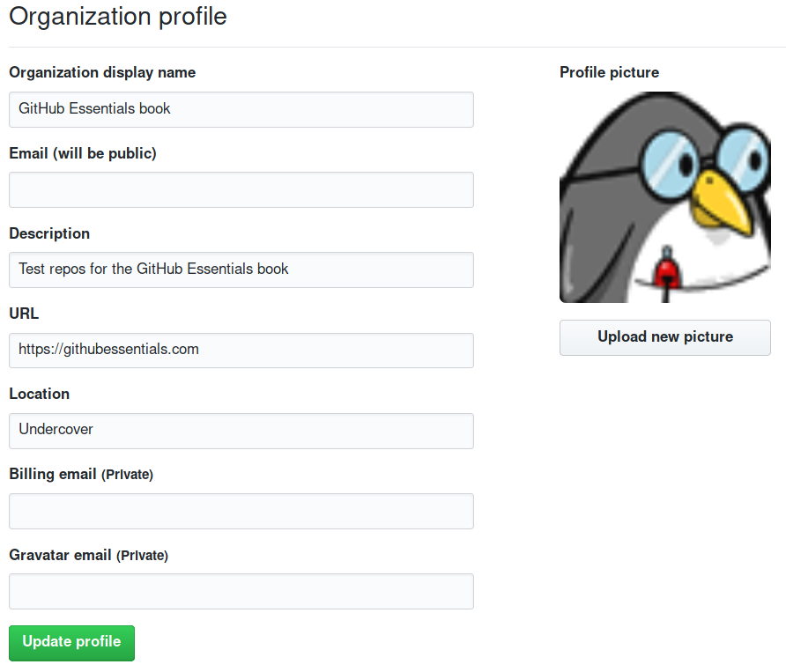Click the URL label
786x672 pixels.
[24, 314]
